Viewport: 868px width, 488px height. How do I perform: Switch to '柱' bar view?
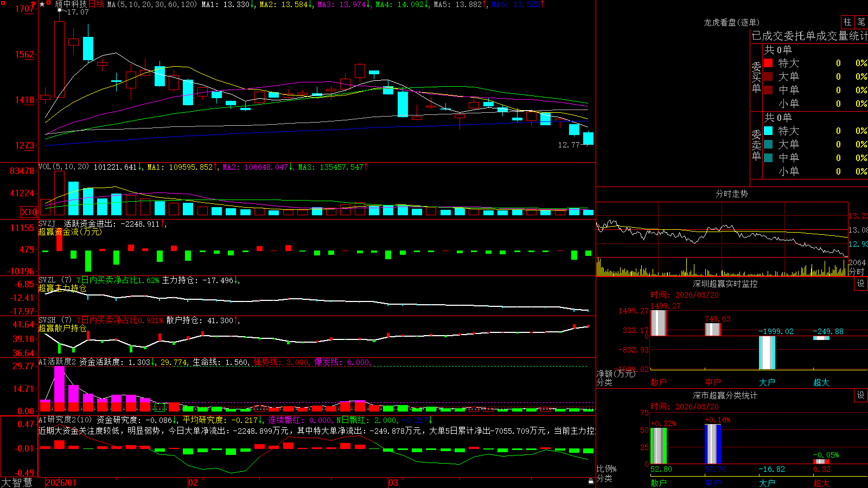click(x=847, y=22)
